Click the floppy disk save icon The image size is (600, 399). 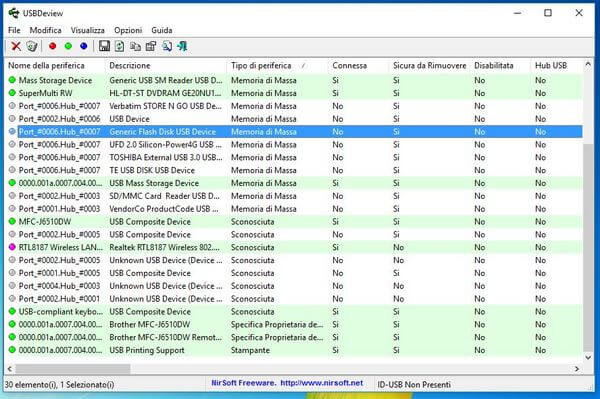(x=104, y=46)
